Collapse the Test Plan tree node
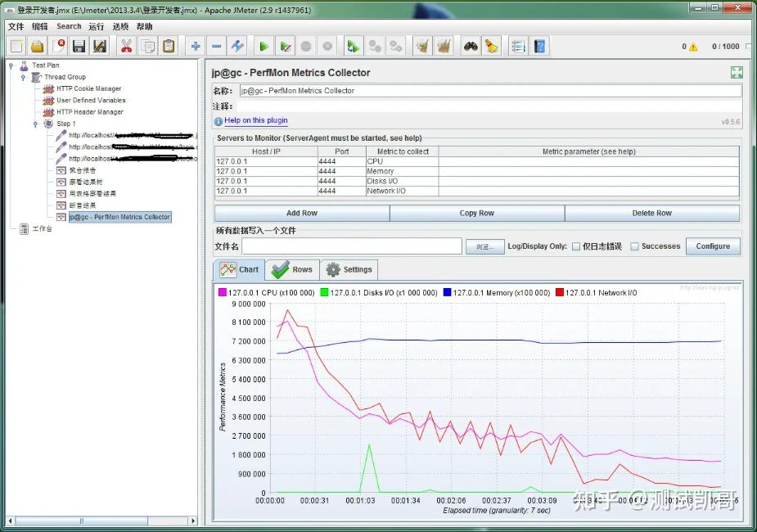Screen dimensions: 757x532 [11, 65]
